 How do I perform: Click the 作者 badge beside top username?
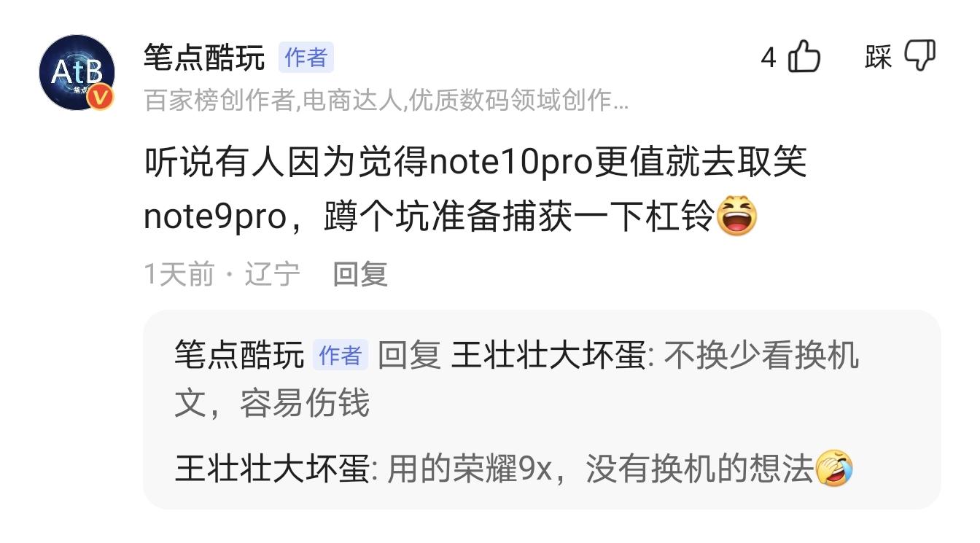point(306,58)
